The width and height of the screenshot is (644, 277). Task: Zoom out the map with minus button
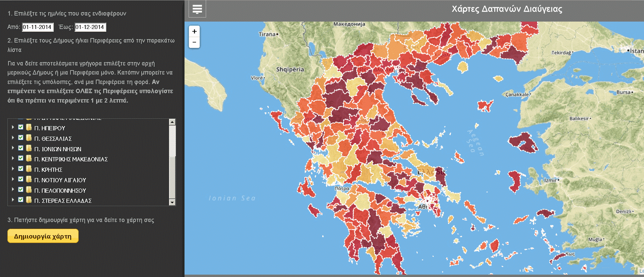(x=194, y=42)
